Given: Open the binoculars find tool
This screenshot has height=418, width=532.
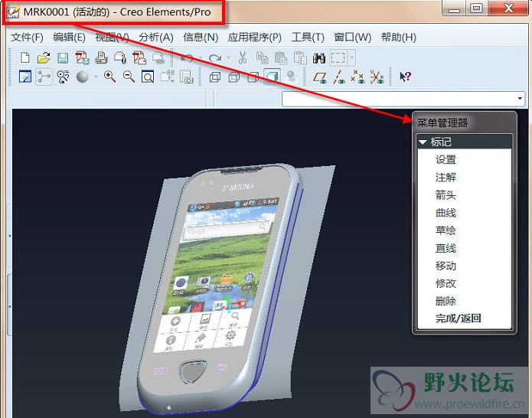Looking at the screenshot, I should coord(319,58).
